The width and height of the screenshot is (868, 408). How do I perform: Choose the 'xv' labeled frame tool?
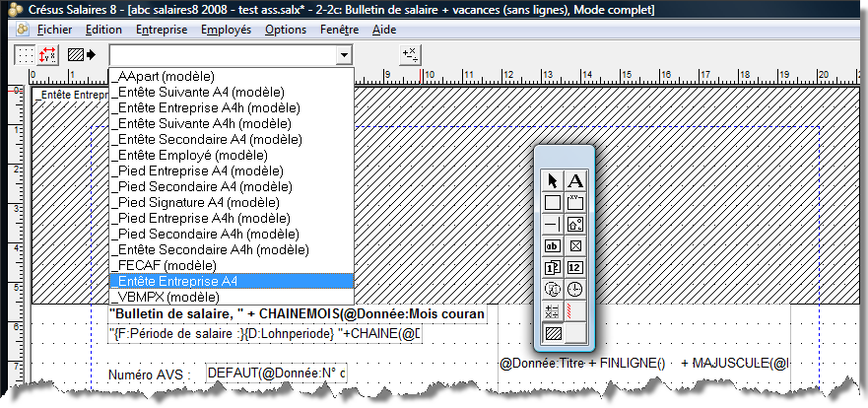tap(575, 203)
